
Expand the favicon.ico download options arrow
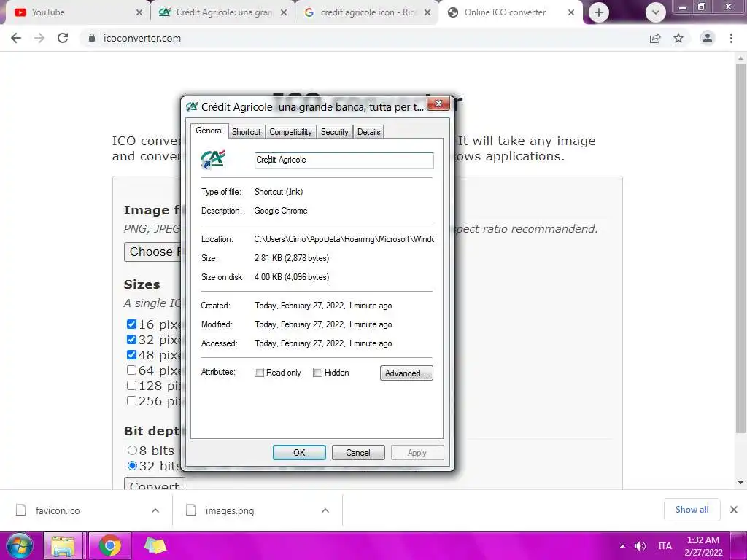click(155, 510)
